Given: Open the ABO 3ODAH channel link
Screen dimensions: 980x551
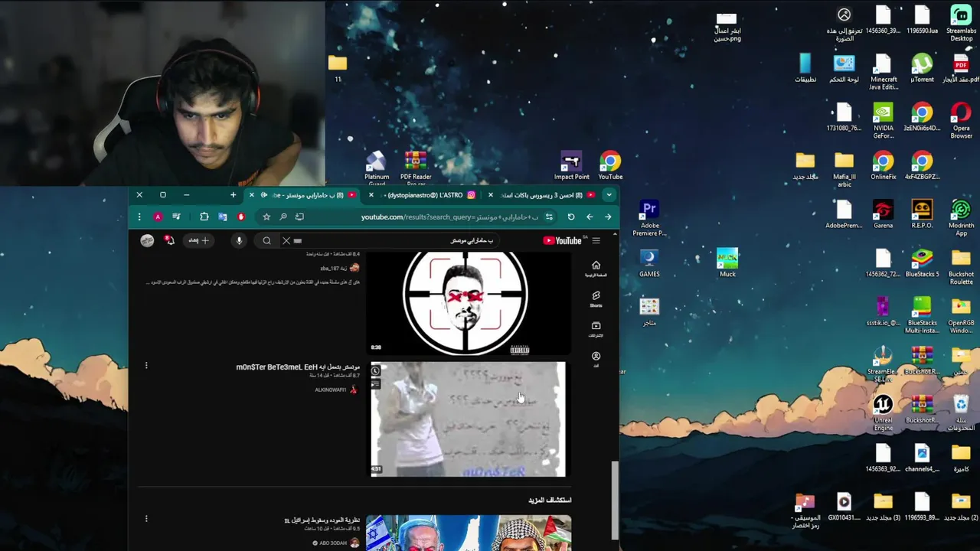Looking at the screenshot, I should click(333, 543).
